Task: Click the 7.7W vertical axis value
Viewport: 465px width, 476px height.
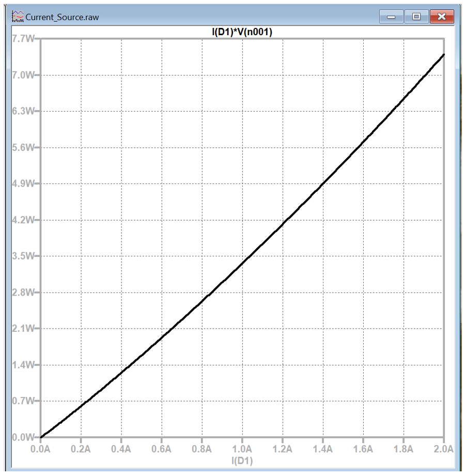Action: coord(23,39)
